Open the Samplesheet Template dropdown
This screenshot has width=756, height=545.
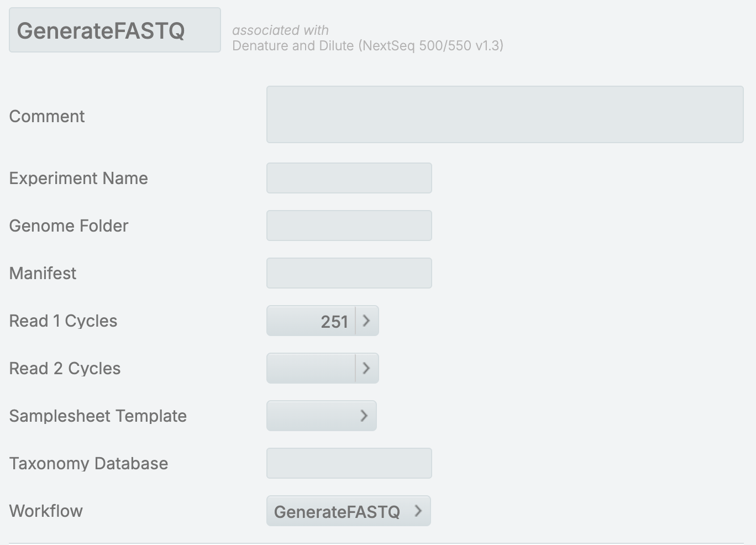(322, 416)
